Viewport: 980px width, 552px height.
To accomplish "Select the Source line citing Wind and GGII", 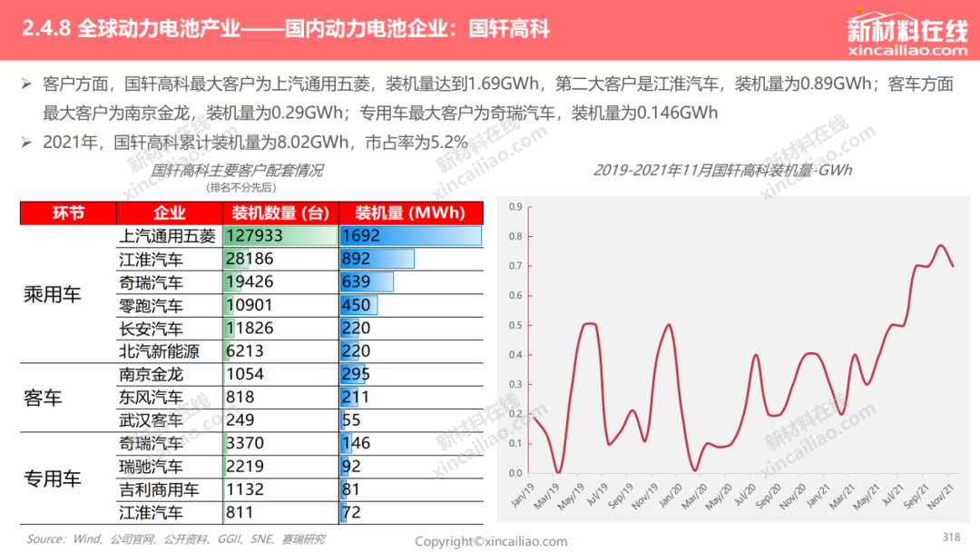I will pyautogui.click(x=176, y=539).
